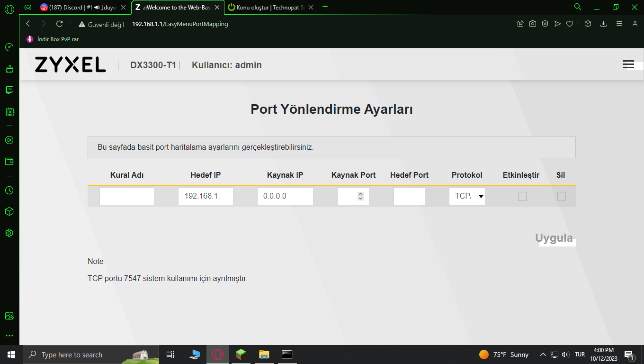
Task: Click the 'Güvenli değil' security warning badge
Action: click(x=101, y=24)
